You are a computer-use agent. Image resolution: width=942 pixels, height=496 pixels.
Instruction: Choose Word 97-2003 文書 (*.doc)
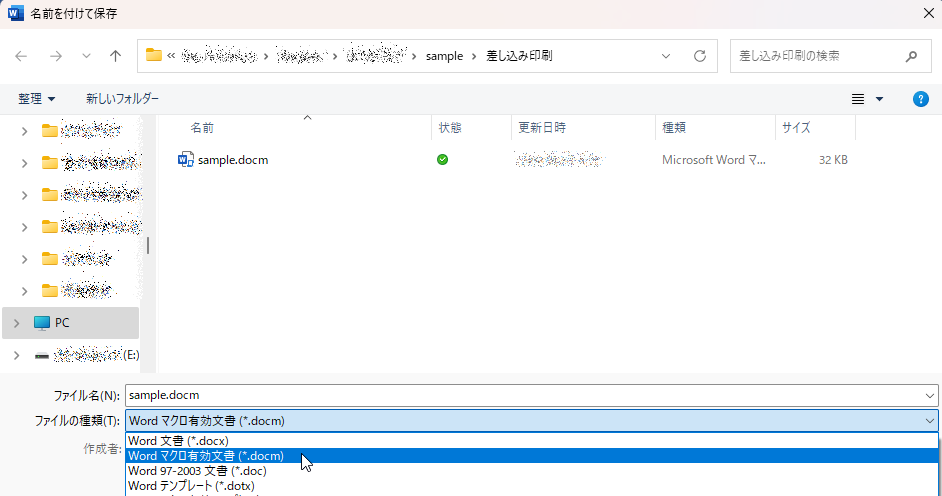coord(532,471)
